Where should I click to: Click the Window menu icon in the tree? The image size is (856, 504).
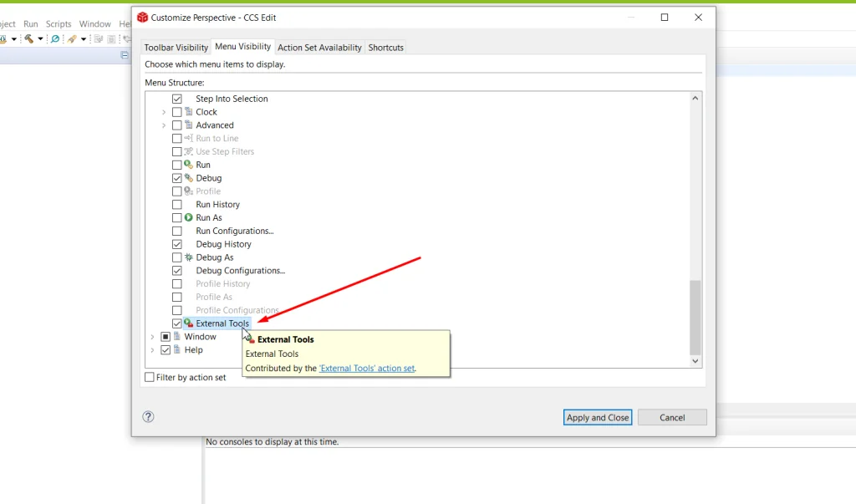click(x=177, y=336)
